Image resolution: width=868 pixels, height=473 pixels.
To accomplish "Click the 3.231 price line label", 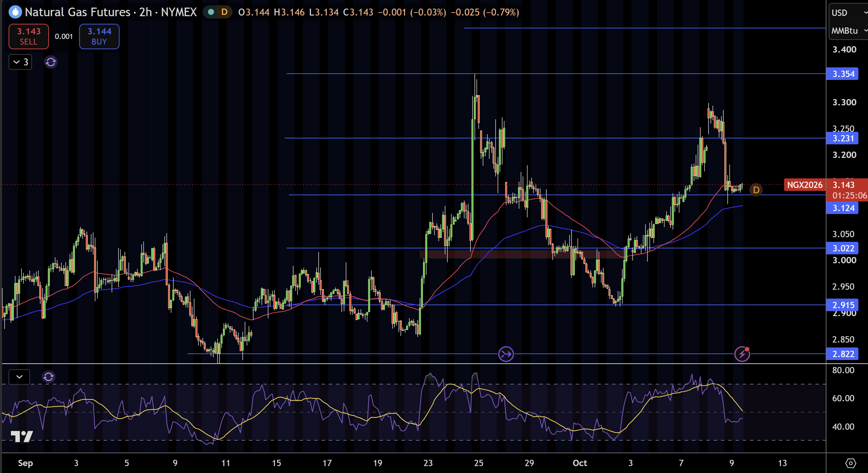I will 842,138.
